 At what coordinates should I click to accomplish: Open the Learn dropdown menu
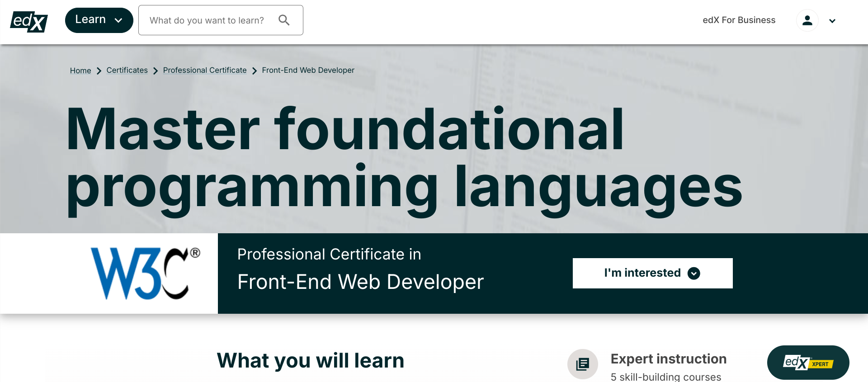[x=99, y=20]
